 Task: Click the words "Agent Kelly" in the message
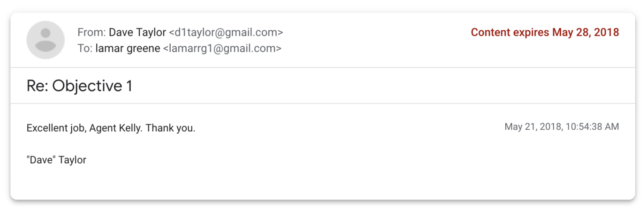coord(115,128)
